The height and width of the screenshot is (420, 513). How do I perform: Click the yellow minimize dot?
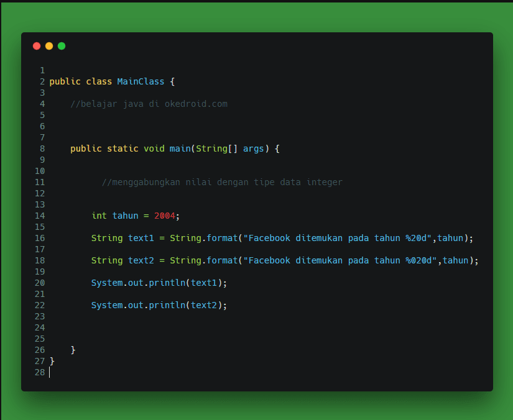click(x=49, y=46)
